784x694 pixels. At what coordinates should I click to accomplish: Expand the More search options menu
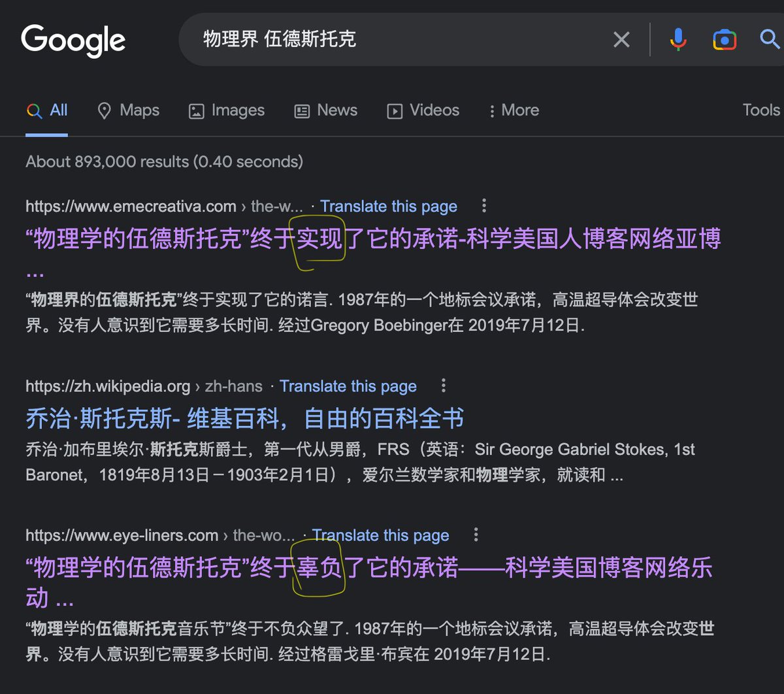[x=514, y=110]
